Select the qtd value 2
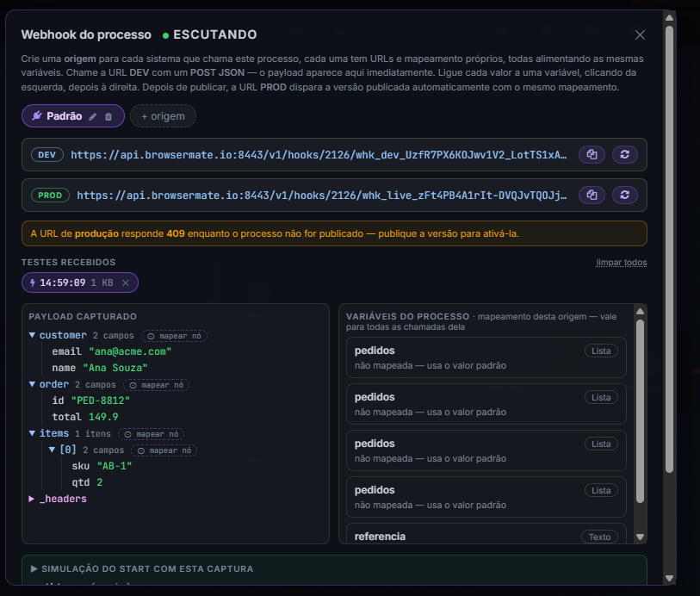Image resolution: width=700 pixels, height=596 pixels. tap(100, 482)
